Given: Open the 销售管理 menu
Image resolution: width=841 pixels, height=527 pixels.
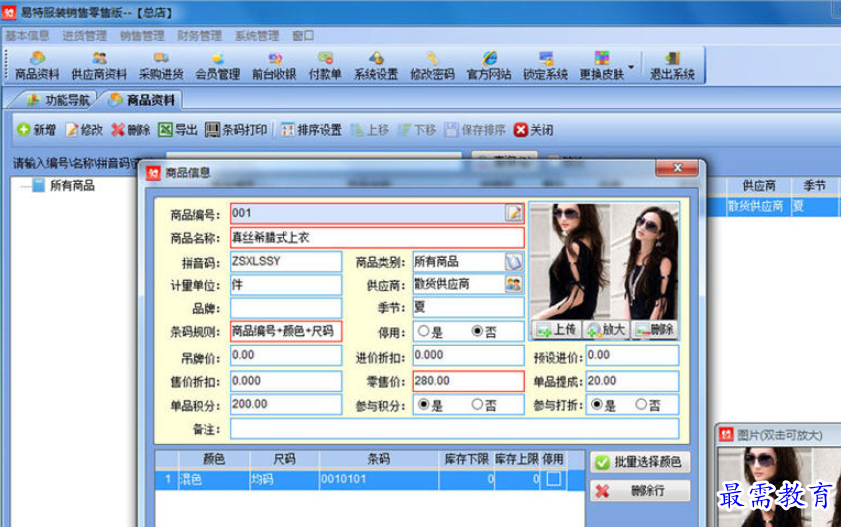Looking at the screenshot, I should point(142,36).
